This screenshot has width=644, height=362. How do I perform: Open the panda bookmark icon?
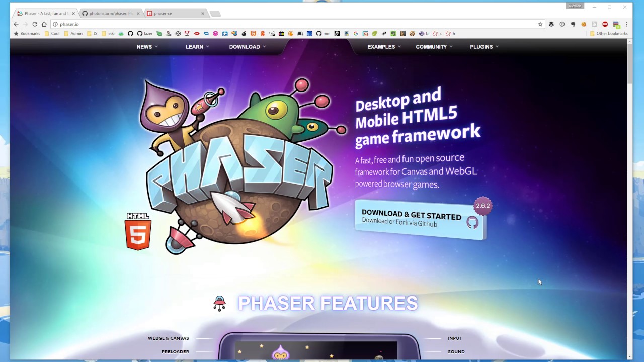pyautogui.click(x=272, y=34)
